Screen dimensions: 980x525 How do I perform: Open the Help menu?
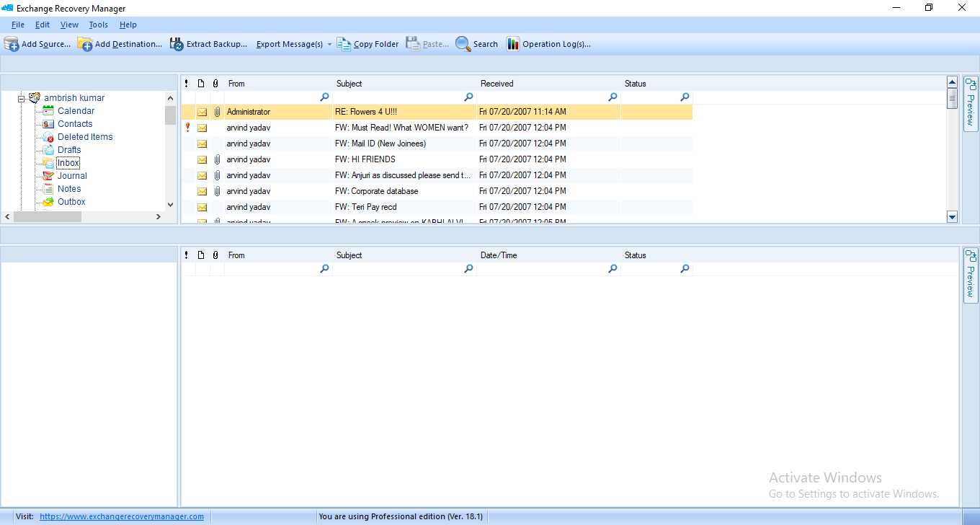(128, 25)
